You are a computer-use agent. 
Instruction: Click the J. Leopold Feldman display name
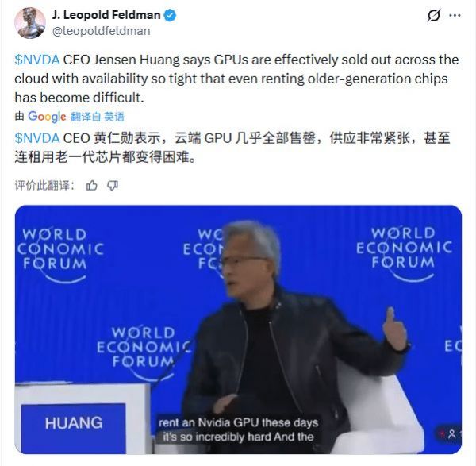pyautogui.click(x=106, y=15)
